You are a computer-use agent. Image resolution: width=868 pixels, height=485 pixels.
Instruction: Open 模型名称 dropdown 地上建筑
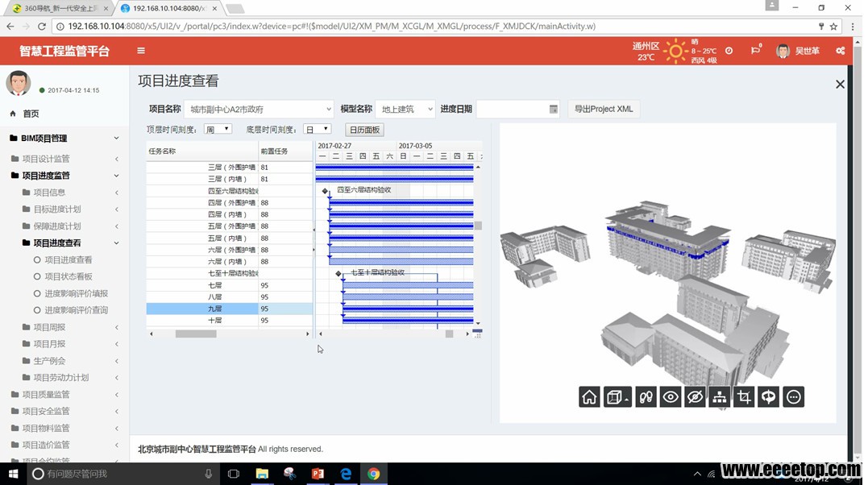click(405, 109)
